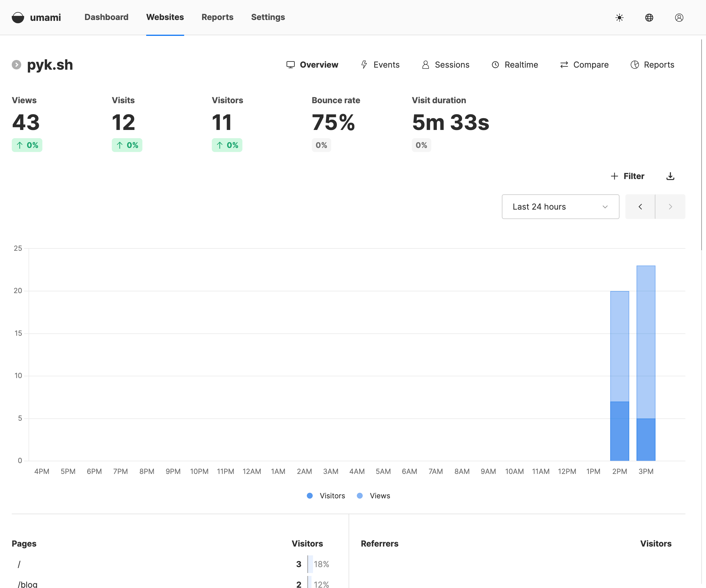Viewport: 706px width, 588px height.
Task: Toggle light/dark theme sun icon
Action: tap(619, 17)
